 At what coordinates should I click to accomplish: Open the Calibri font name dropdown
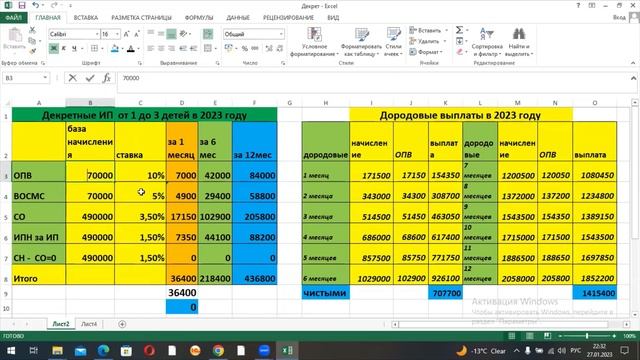click(x=97, y=34)
